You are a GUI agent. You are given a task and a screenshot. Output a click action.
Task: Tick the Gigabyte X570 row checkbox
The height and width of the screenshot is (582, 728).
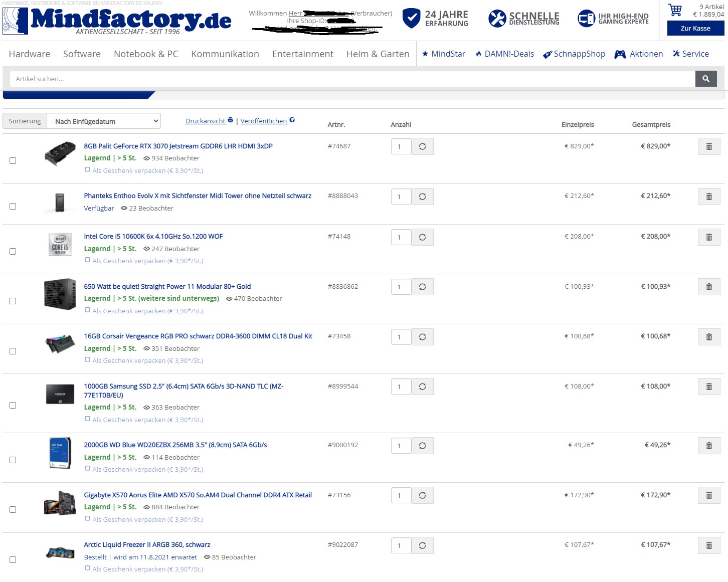[13, 509]
